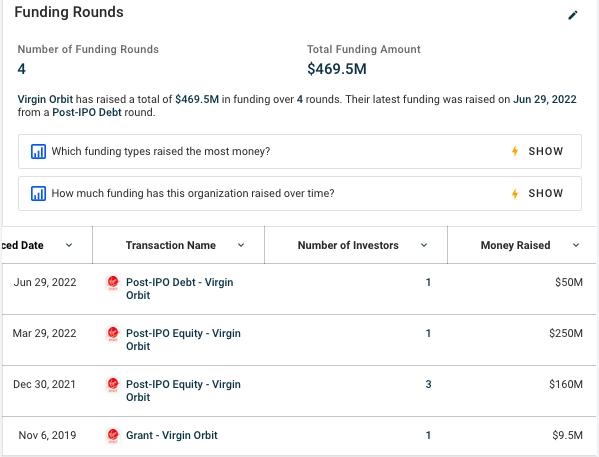This screenshot has height=457, width=599.
Task: Open the Post-IPO Debt - Virgin Orbit transaction link
Action: [x=180, y=288]
